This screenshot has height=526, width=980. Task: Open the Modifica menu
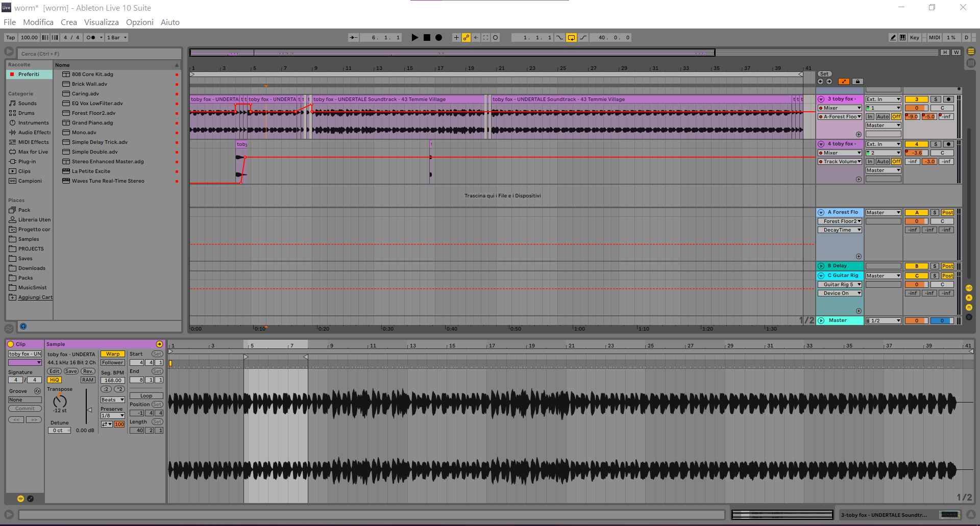pos(38,22)
